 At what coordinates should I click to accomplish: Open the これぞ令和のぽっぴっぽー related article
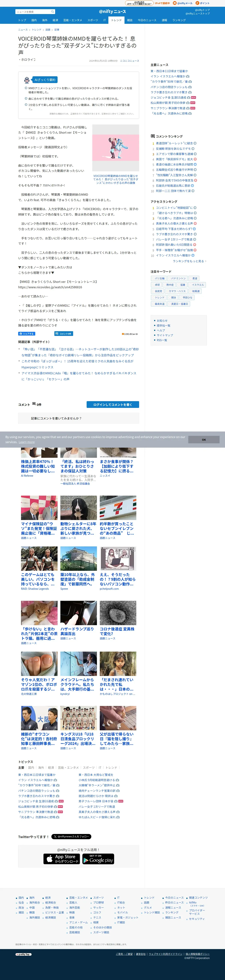(77, 364)
